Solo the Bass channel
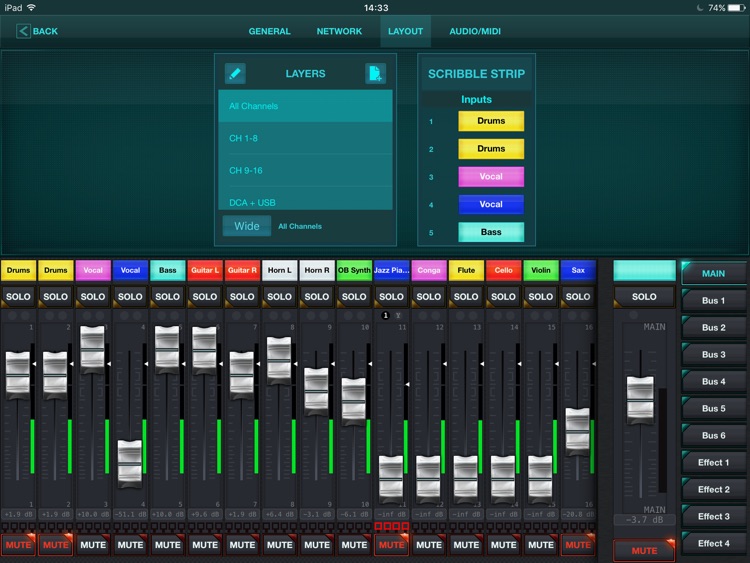Screen dimensions: 750x563 (x=167, y=296)
